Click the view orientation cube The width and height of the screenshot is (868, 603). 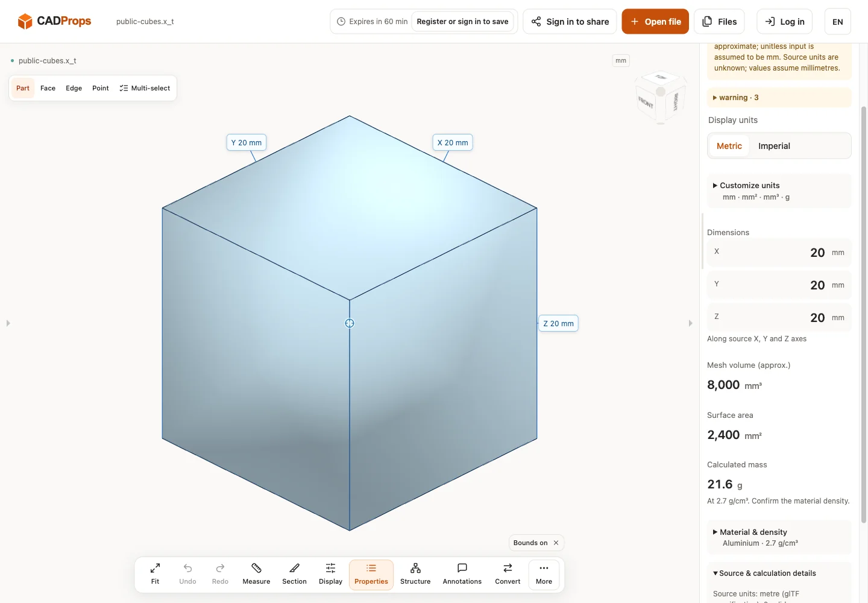coord(661,96)
